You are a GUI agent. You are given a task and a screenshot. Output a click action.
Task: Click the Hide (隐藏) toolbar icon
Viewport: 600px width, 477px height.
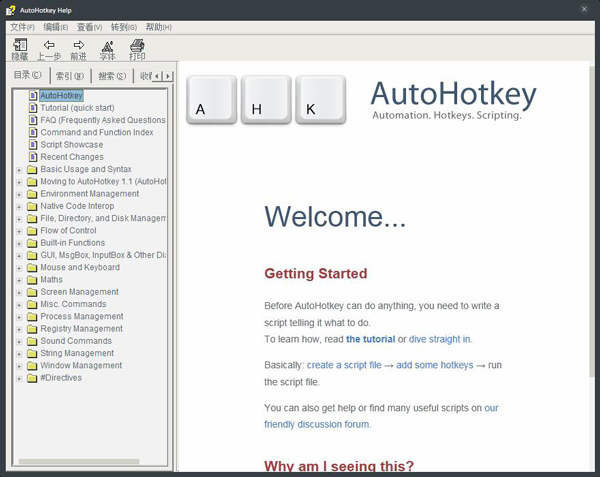pyautogui.click(x=20, y=45)
